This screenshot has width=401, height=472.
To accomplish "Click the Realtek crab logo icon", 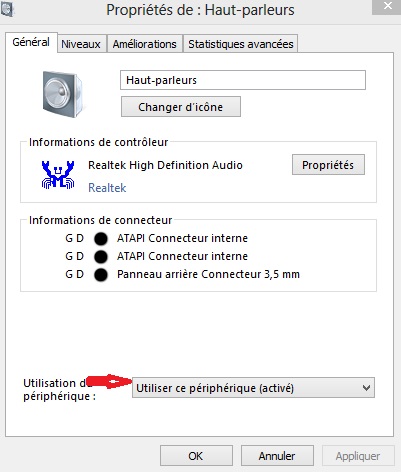I will [x=58, y=175].
